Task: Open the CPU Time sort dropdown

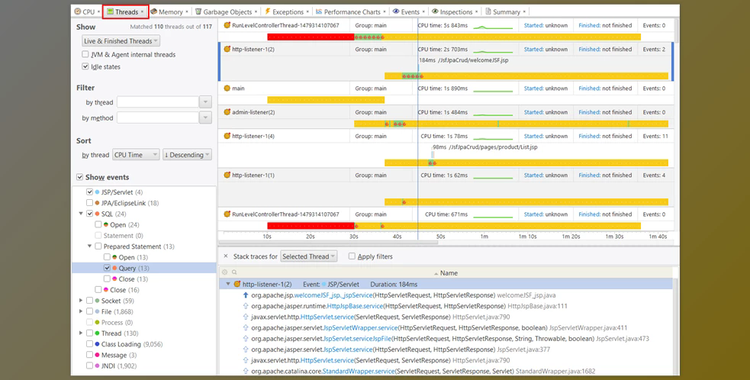Action: coord(136,155)
